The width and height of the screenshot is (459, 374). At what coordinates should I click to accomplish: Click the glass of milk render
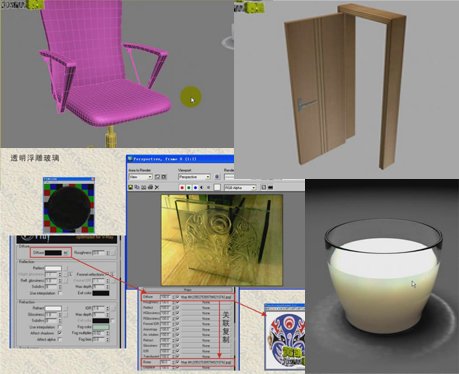[x=383, y=277]
